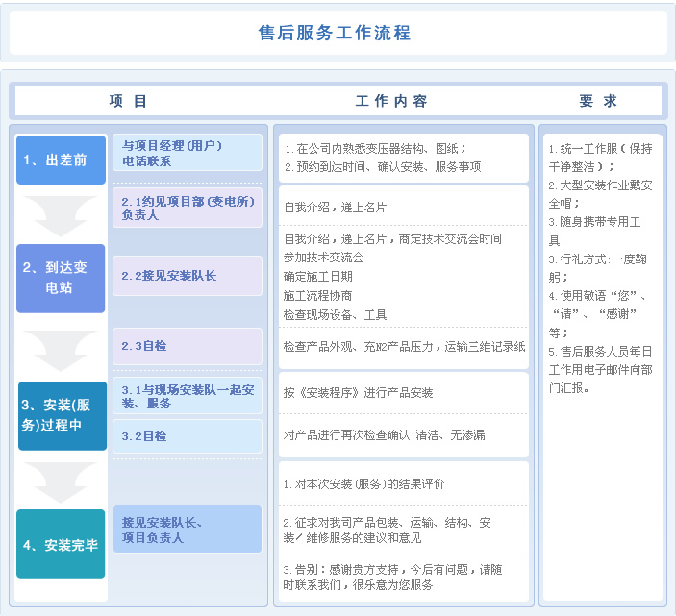Click the 1、出差前 step box
The height and width of the screenshot is (616, 676).
pyautogui.click(x=61, y=160)
